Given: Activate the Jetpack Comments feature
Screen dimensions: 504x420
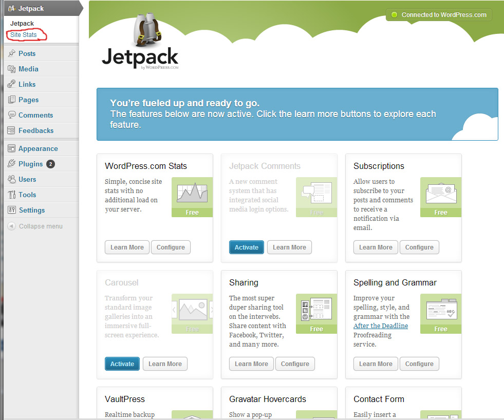Looking at the screenshot, I should pos(247,247).
